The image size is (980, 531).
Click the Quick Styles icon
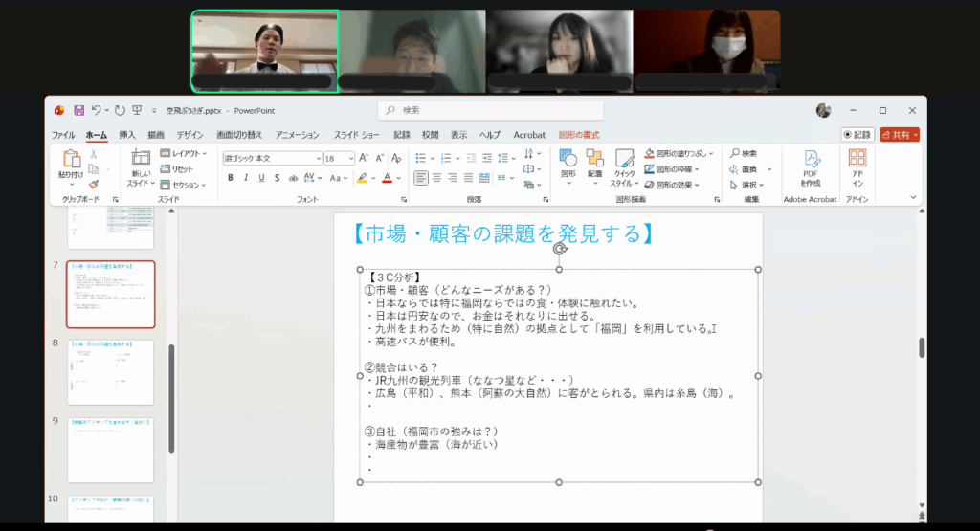coord(625,167)
